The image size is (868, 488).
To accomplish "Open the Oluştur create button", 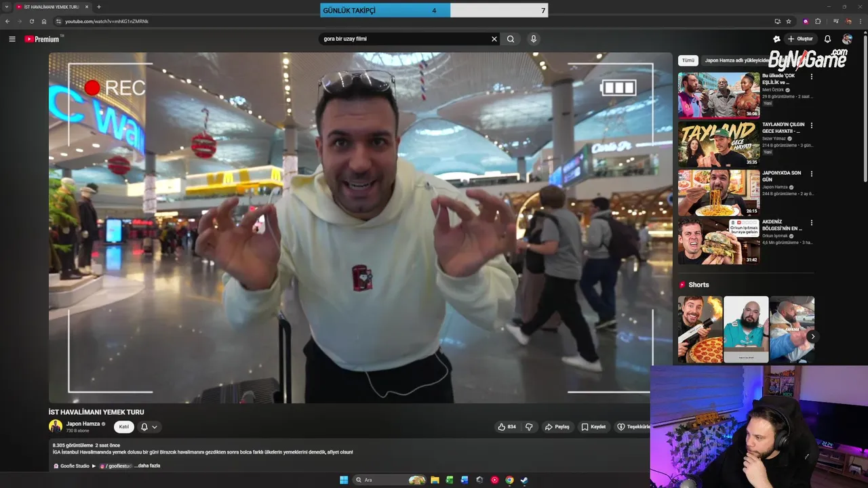I will (801, 39).
